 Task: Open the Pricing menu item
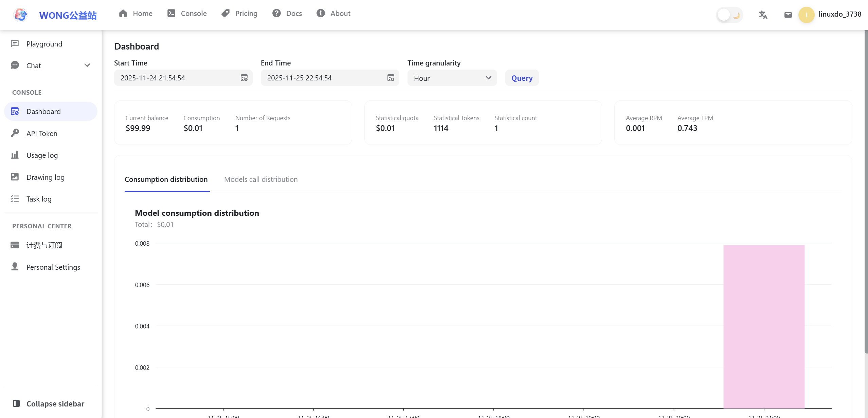point(239,14)
